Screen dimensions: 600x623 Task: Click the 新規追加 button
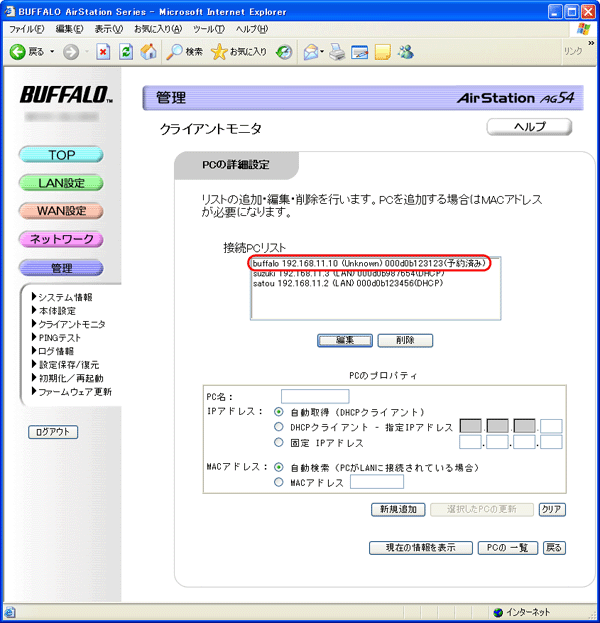coord(398,509)
